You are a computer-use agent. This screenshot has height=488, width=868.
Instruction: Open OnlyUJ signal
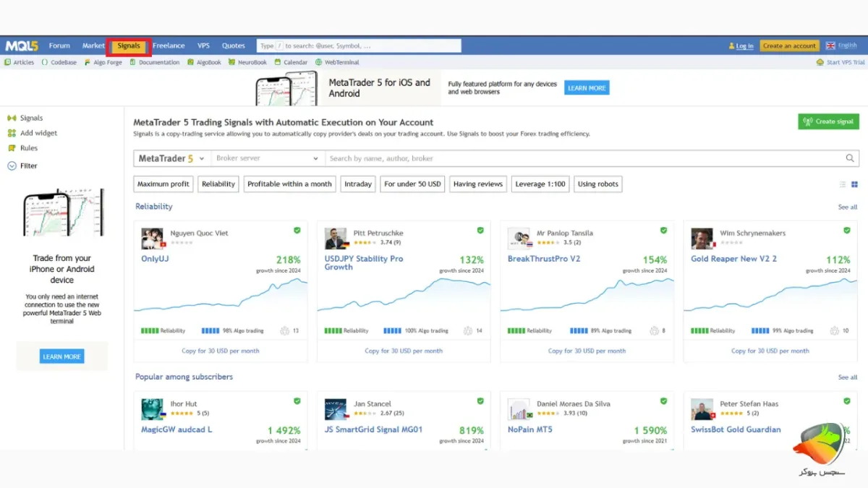coord(155,259)
